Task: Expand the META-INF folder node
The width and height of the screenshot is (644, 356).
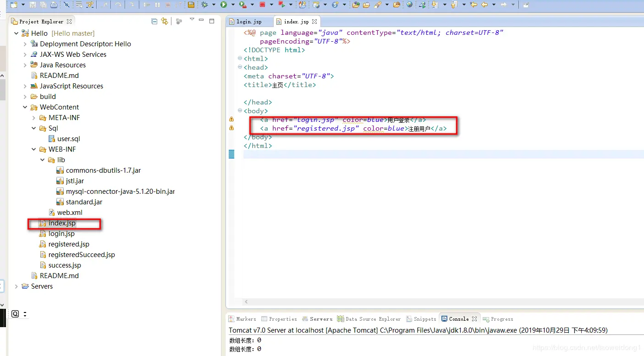Action: click(x=34, y=118)
